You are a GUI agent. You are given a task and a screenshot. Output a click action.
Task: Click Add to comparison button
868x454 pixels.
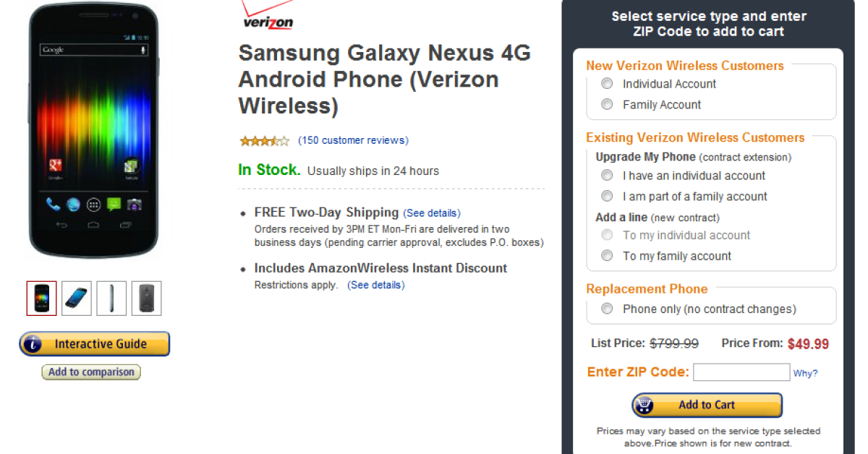pyautogui.click(x=91, y=372)
